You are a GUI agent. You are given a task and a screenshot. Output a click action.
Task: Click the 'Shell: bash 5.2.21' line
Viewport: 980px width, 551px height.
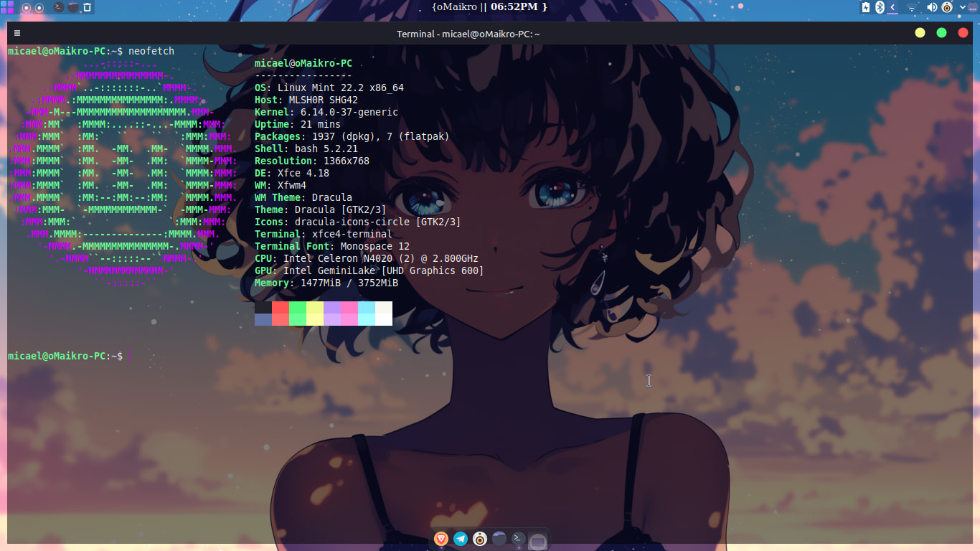(x=306, y=149)
